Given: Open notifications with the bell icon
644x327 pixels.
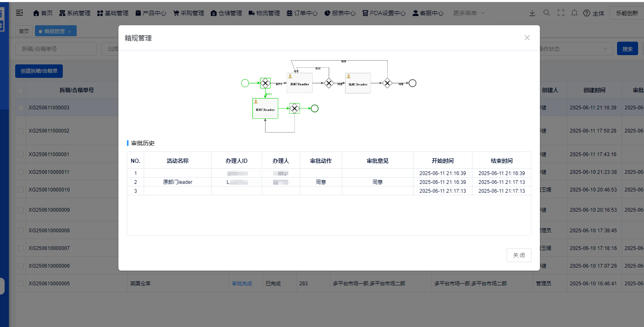Looking at the screenshot, I should pyautogui.click(x=574, y=13).
